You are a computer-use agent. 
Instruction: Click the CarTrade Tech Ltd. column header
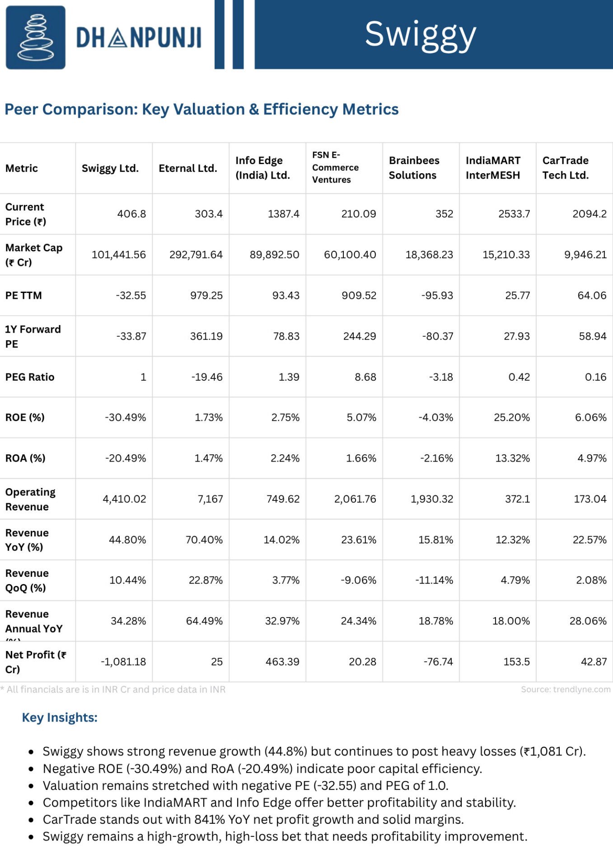(566, 168)
